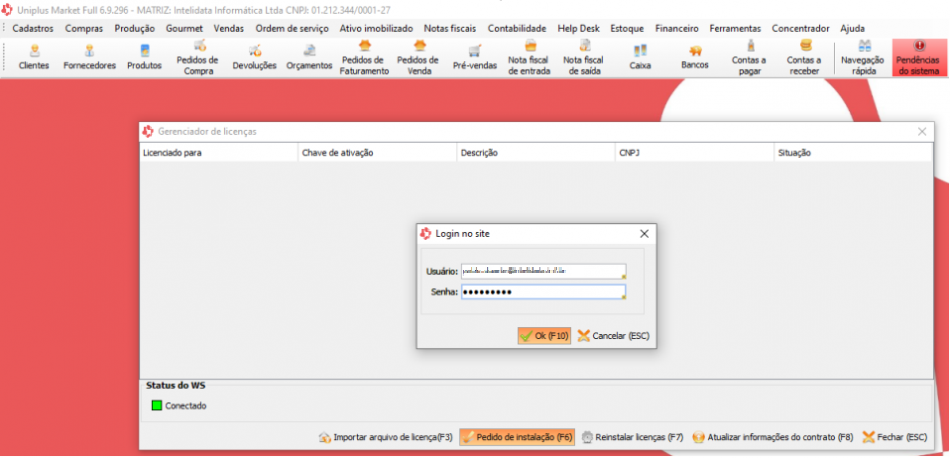Click Fechar (ESC) in license manager

tap(894, 437)
